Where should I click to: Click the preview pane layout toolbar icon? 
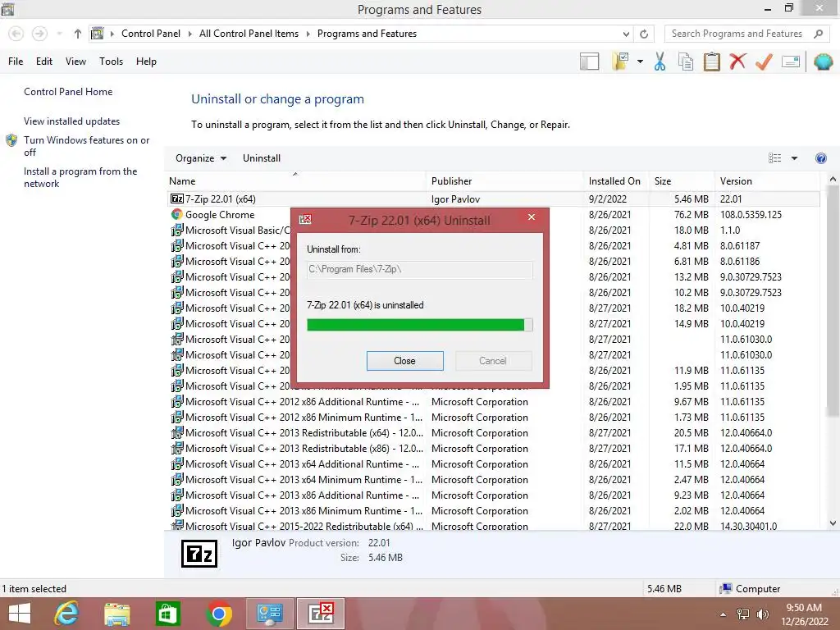pos(589,62)
